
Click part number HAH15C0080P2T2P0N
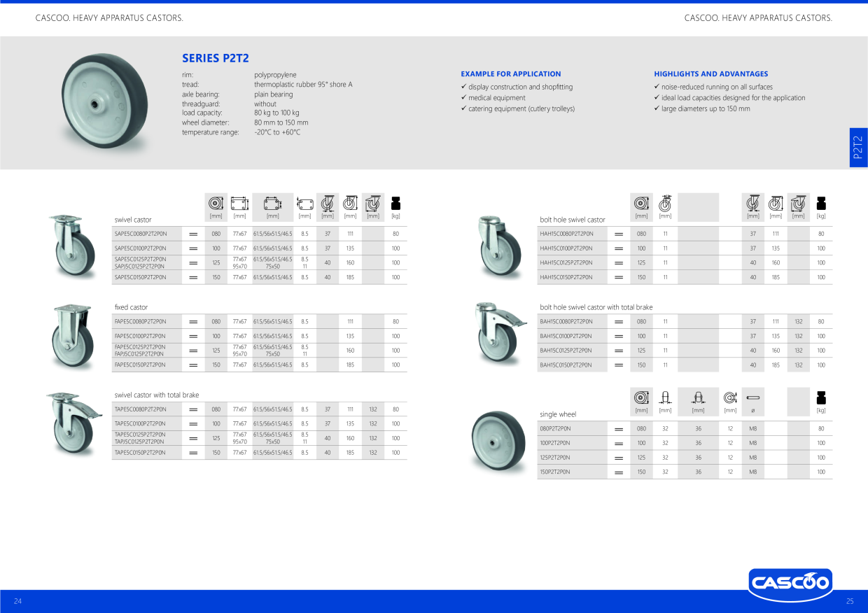566,234
